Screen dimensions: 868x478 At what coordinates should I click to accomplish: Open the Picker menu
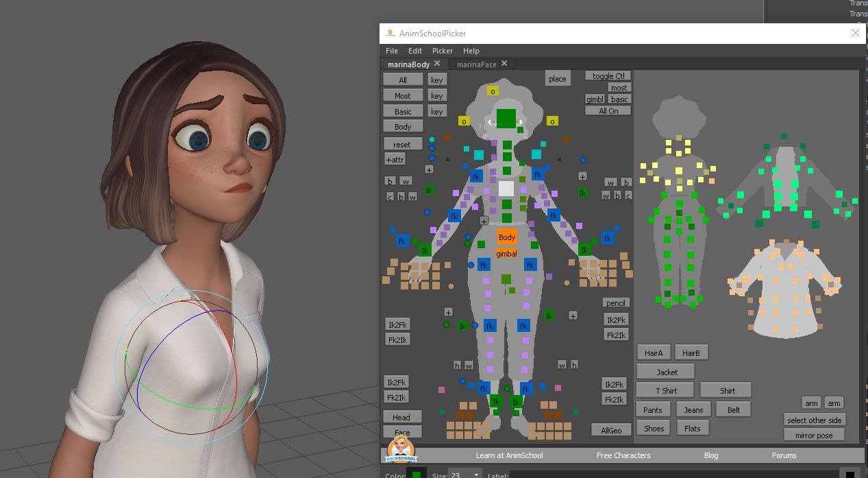click(x=443, y=51)
